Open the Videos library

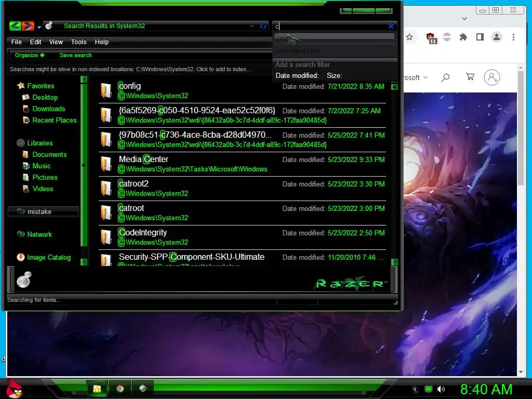(x=43, y=189)
